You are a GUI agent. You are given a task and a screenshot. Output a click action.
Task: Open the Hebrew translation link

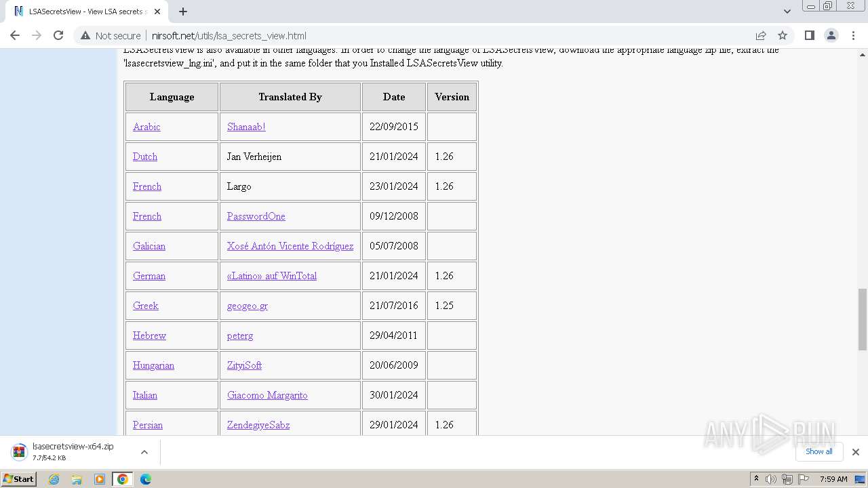149,335
